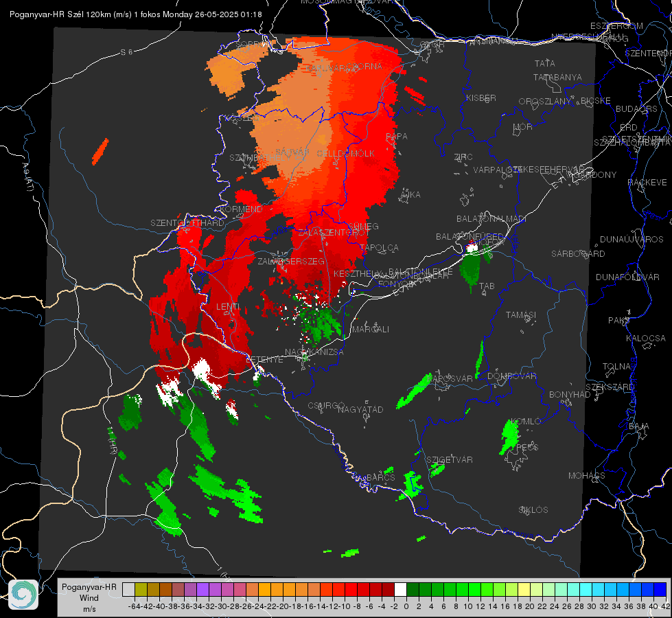Viewport: 672px width, 618px height.
Task: Click the '18' legend value
Action: [x=518, y=606]
